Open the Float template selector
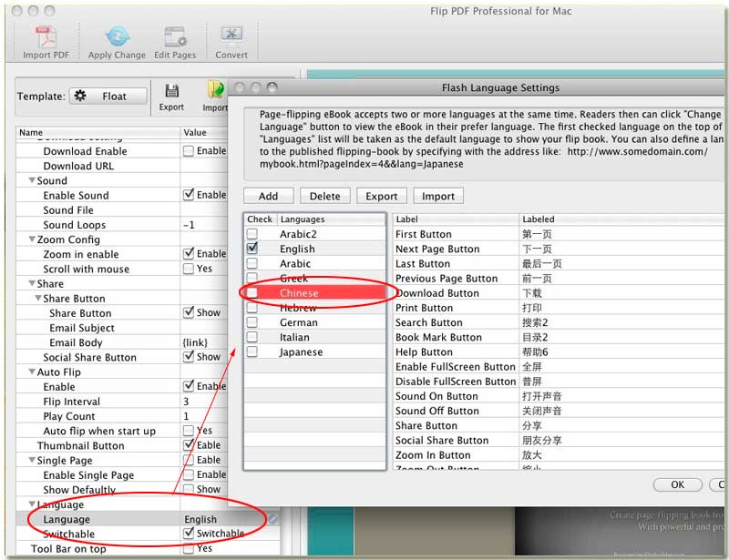The width and height of the screenshot is (729, 560). tap(108, 96)
